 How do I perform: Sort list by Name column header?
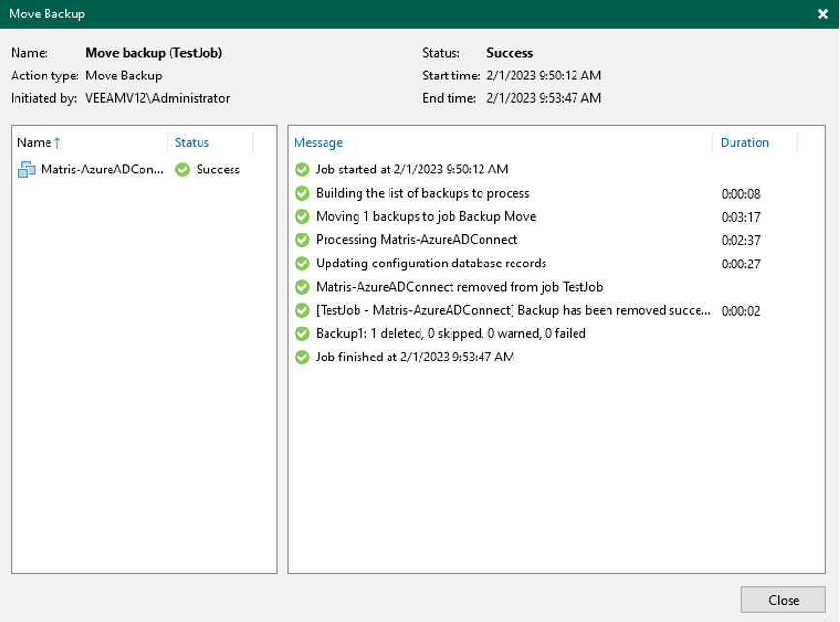point(37,142)
